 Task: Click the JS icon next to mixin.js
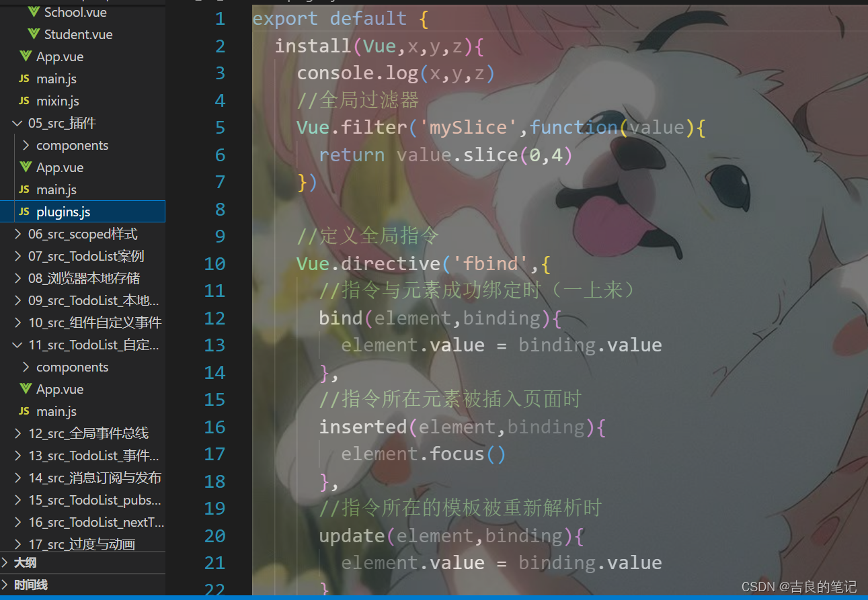(24, 101)
